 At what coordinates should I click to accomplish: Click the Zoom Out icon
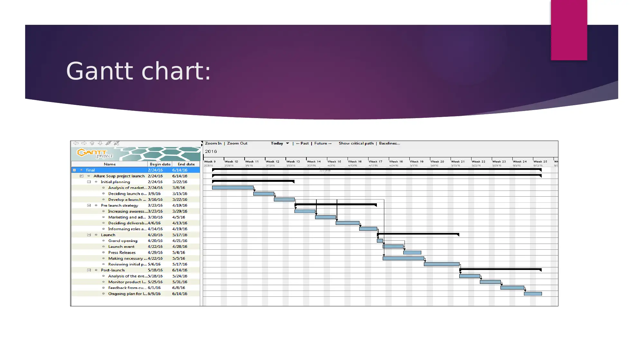click(x=237, y=143)
